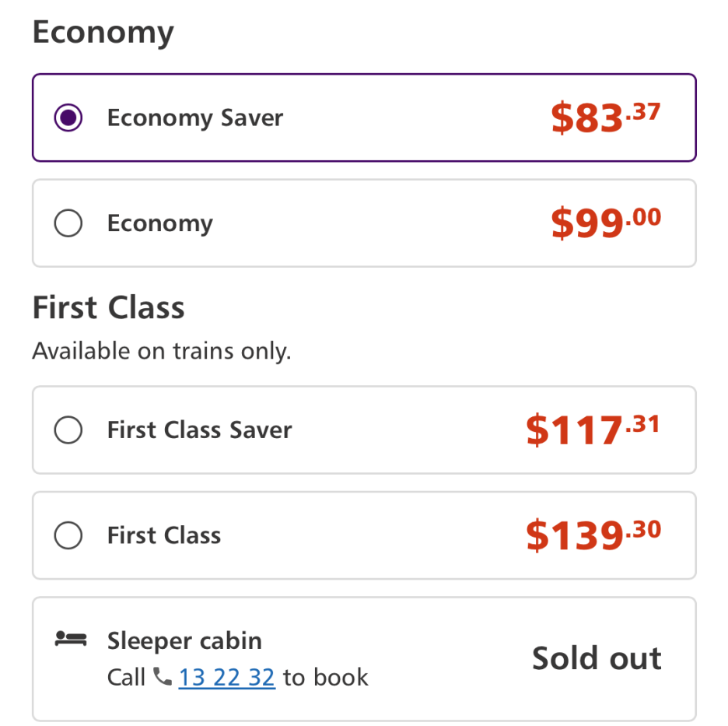
Task: Click the First Class Saver label text
Action: 200,430
